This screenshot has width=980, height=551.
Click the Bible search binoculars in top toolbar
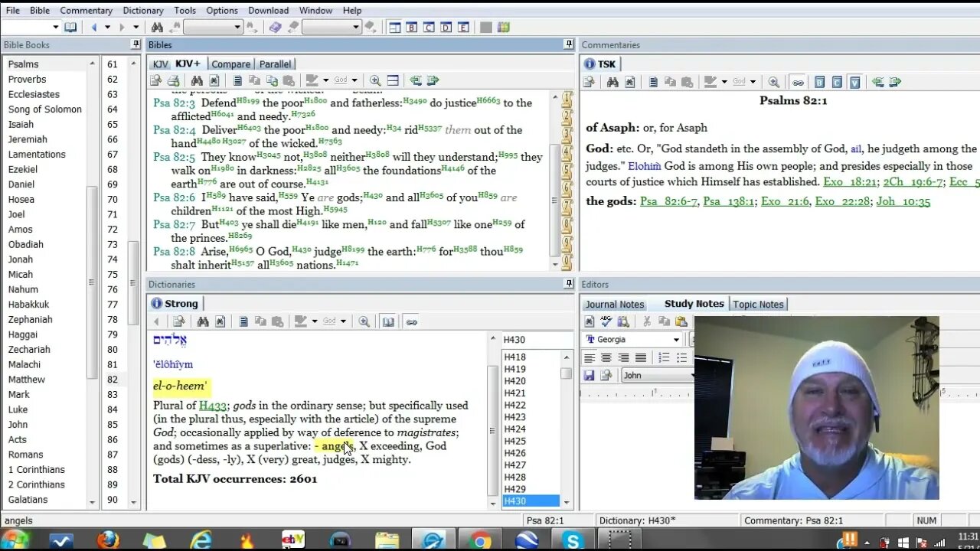pos(157,27)
